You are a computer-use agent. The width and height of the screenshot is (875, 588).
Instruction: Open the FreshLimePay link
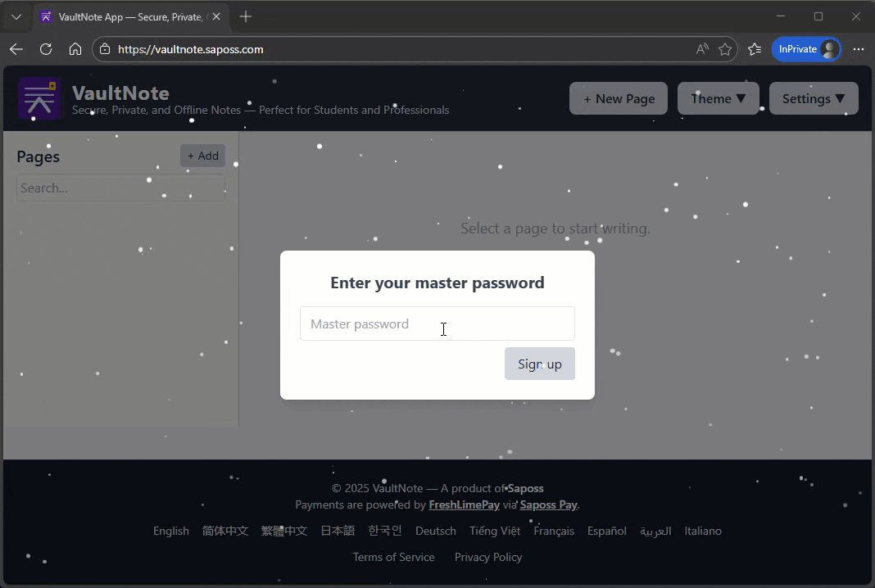pyautogui.click(x=465, y=504)
